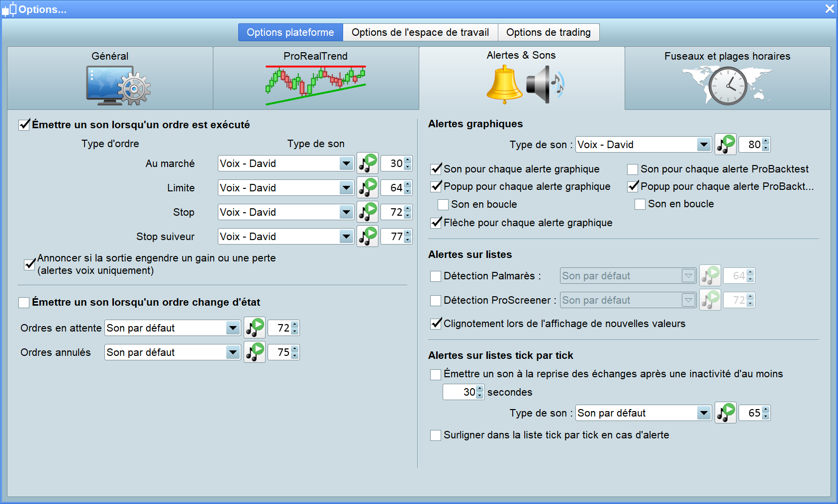Check the Détection ProScreener checkbox
This screenshot has width=838, height=504.
coord(436,300)
